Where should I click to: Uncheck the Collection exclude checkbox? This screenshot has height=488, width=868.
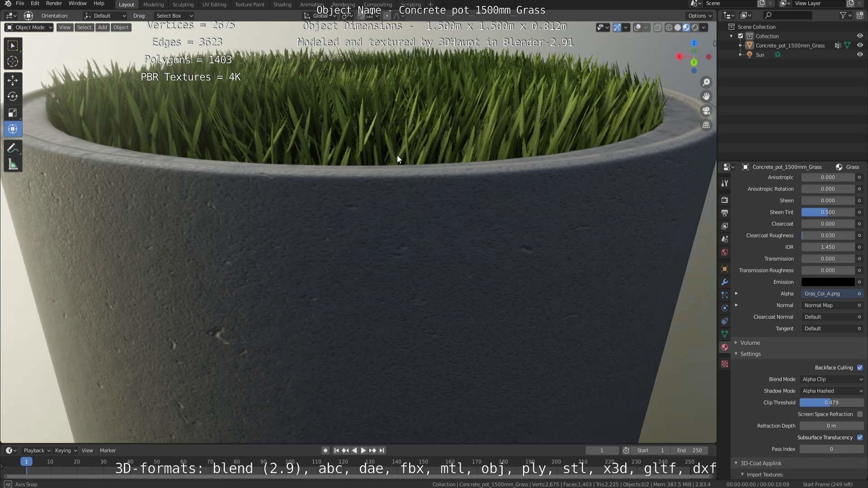(741, 36)
